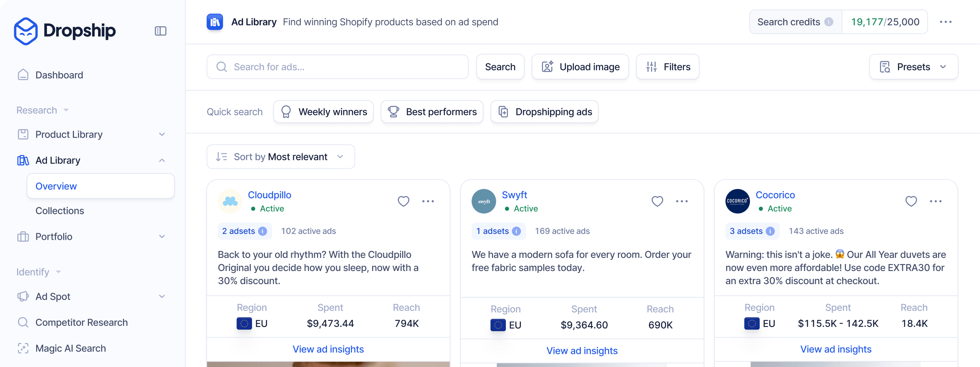Collapse the sidebar panel icon
This screenshot has height=367, width=980.
coord(161,31)
